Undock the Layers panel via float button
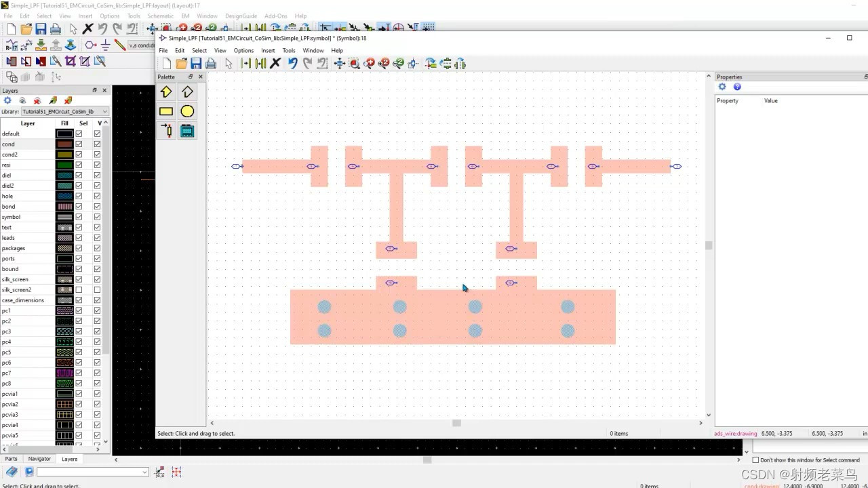Screen dimensions: 868x488 [x=95, y=90]
